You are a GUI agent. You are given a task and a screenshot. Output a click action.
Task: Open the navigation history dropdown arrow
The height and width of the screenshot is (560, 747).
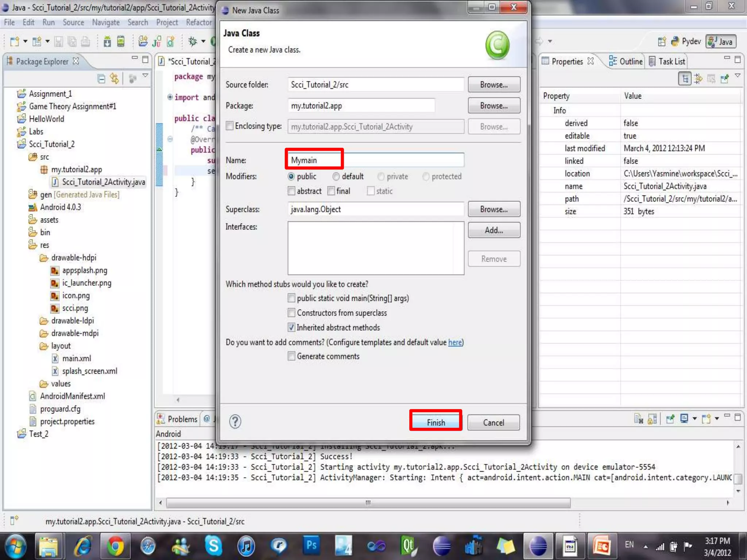[549, 42]
